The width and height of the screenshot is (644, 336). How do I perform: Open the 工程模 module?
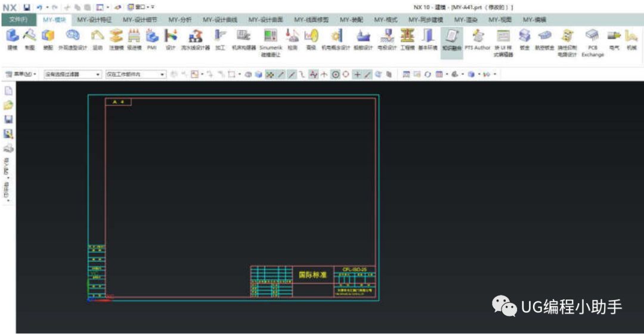407,39
